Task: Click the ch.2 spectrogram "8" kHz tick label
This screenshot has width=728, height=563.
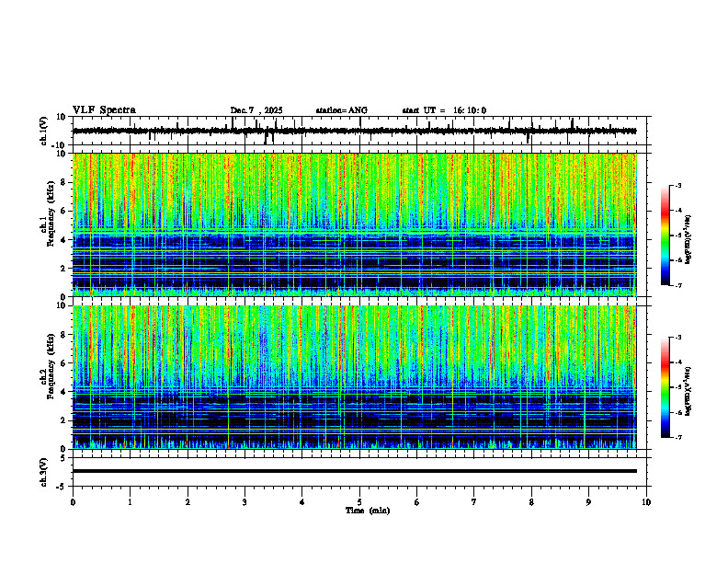Action: click(63, 335)
